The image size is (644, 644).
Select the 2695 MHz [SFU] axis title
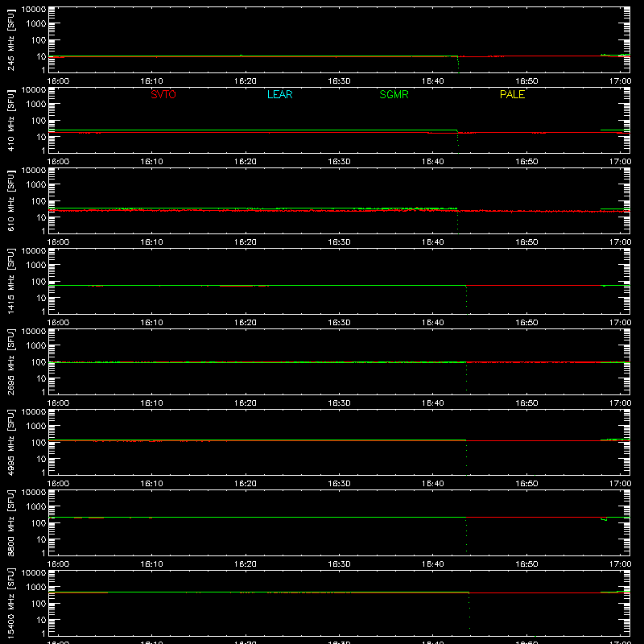pyautogui.click(x=10, y=361)
